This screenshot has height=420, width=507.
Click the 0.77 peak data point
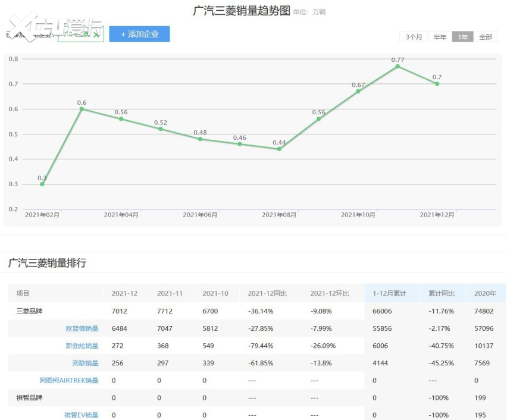398,66
